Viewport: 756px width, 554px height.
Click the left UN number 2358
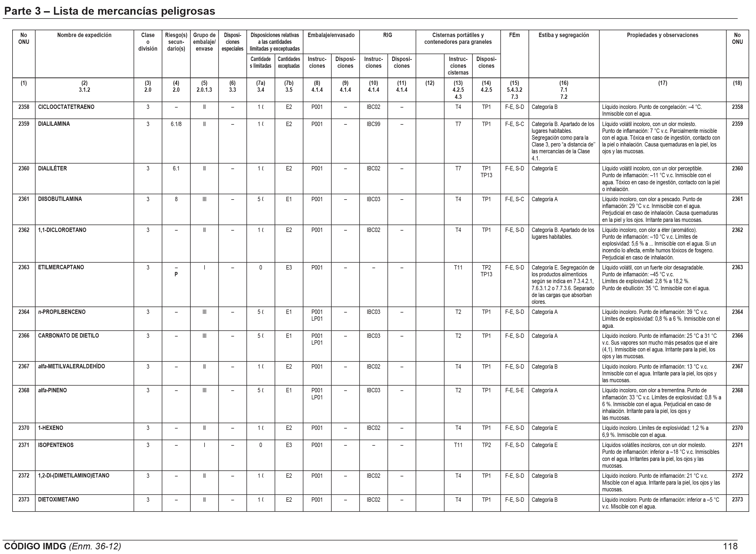tap(24, 107)
